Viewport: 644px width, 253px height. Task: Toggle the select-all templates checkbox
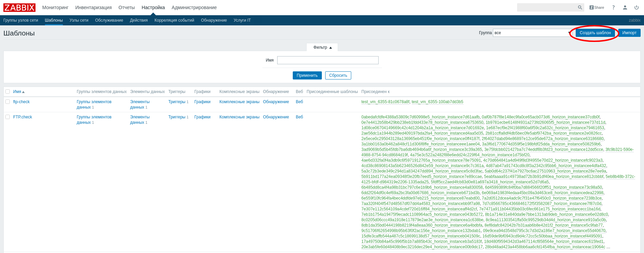[8, 92]
